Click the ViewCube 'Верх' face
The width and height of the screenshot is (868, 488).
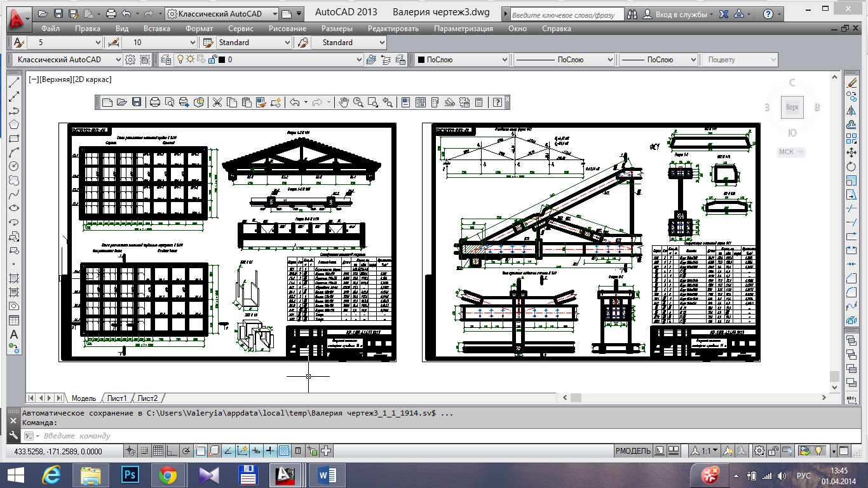792,107
